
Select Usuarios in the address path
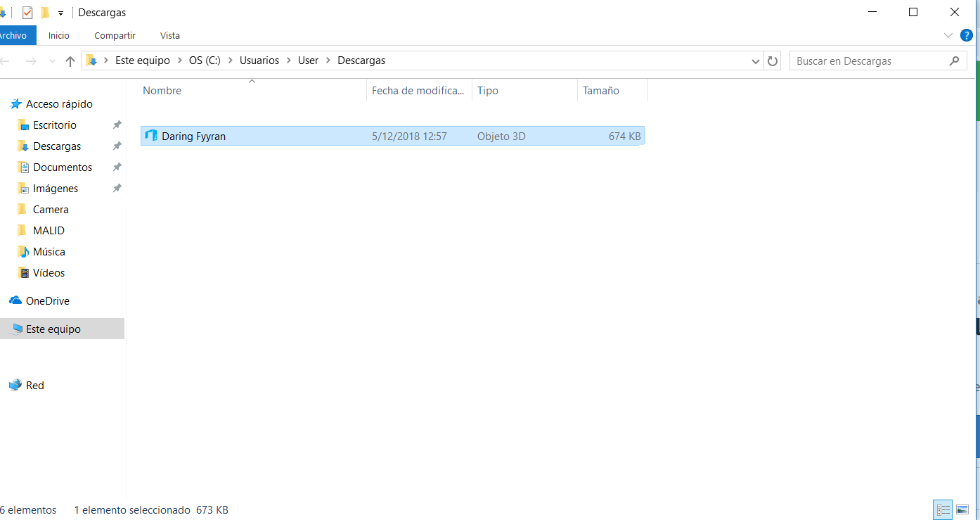coord(259,61)
